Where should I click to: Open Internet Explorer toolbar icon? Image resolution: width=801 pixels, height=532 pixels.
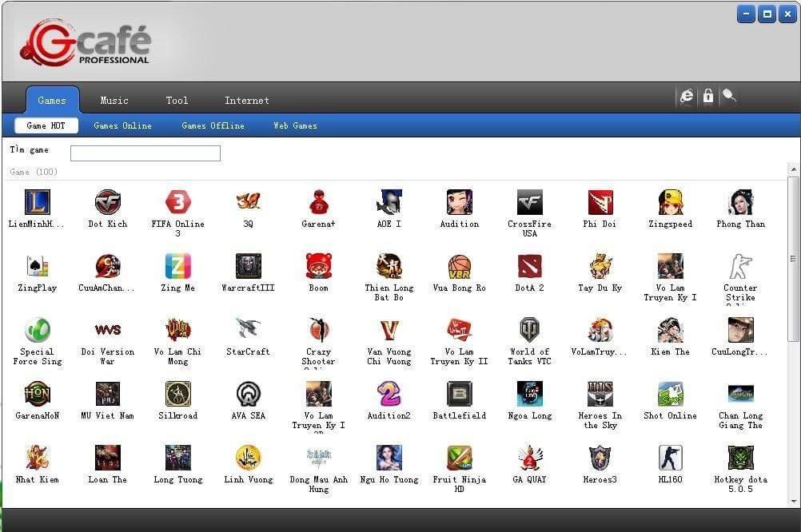[x=687, y=96]
